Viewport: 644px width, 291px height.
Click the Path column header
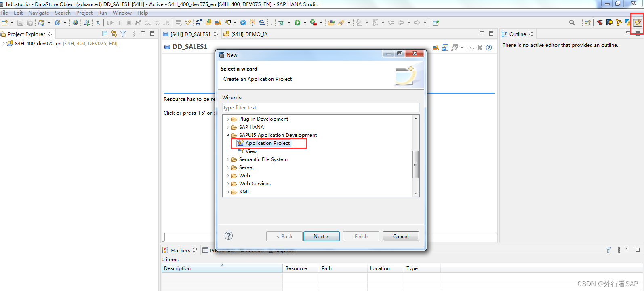[343, 268]
